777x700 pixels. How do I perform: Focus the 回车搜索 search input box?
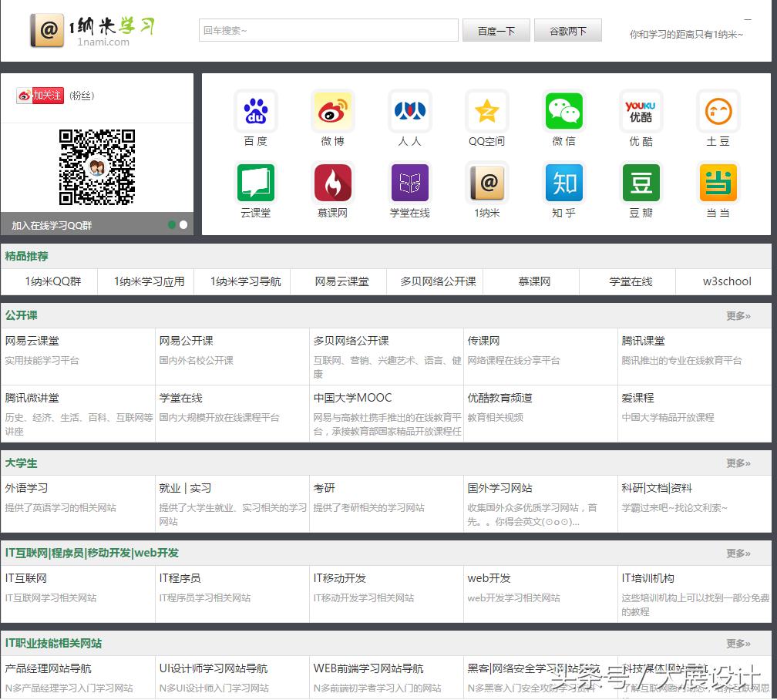point(328,31)
